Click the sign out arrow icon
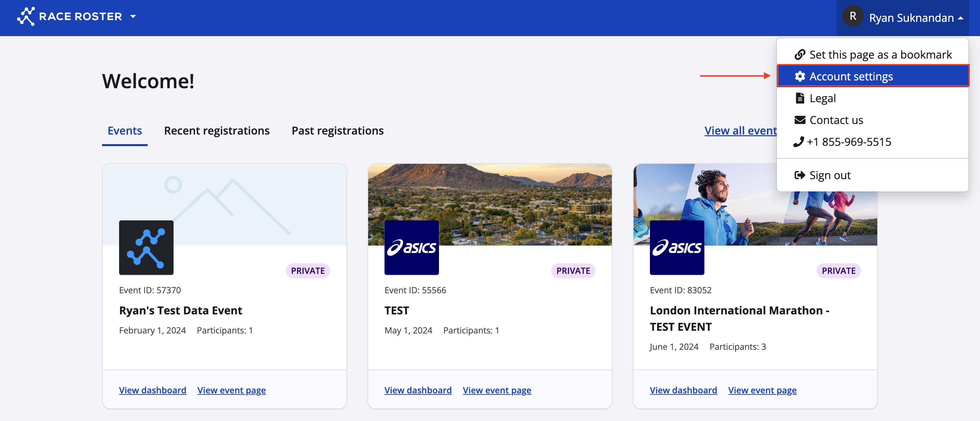 point(800,175)
